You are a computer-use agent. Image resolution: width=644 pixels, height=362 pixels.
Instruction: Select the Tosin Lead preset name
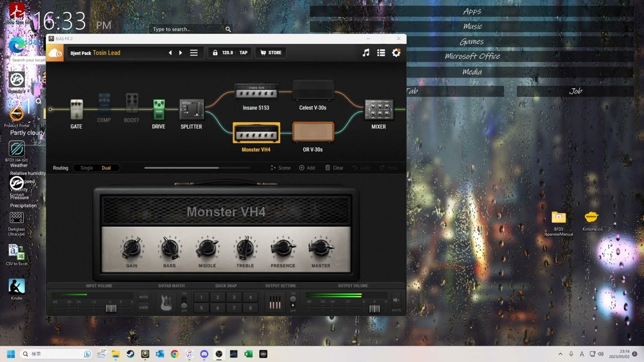point(107,53)
